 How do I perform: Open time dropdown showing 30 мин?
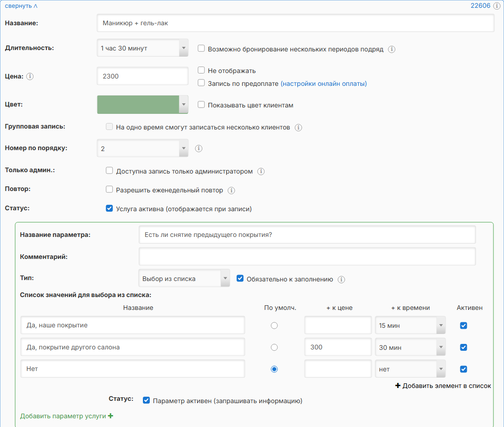(410, 347)
